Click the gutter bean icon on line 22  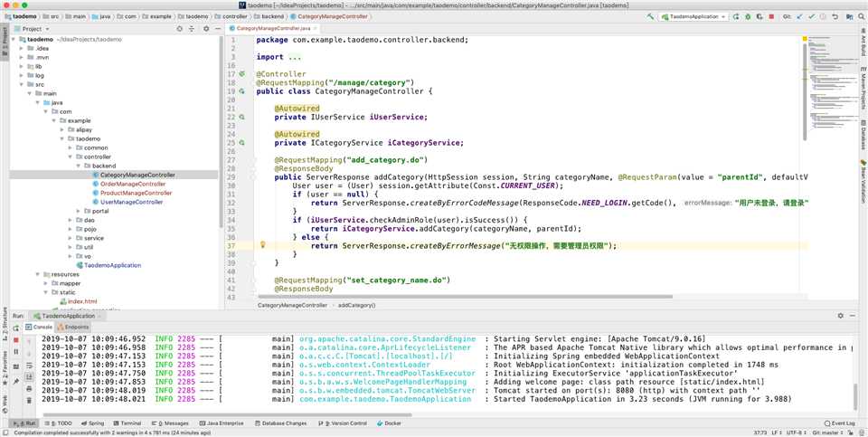coord(242,117)
